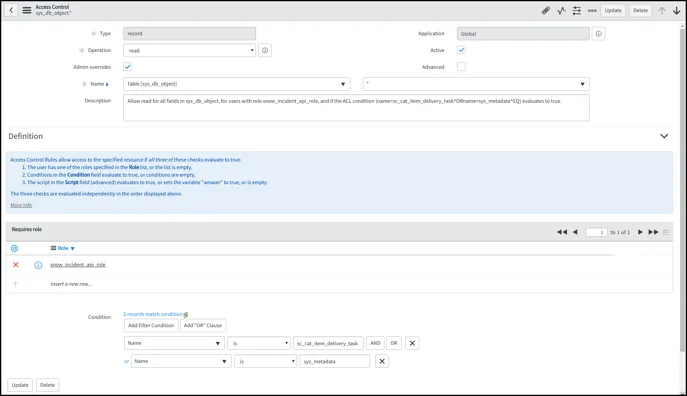The width and height of the screenshot is (687, 396).
Task: Click the plus icon to insert row
Action: (16, 283)
